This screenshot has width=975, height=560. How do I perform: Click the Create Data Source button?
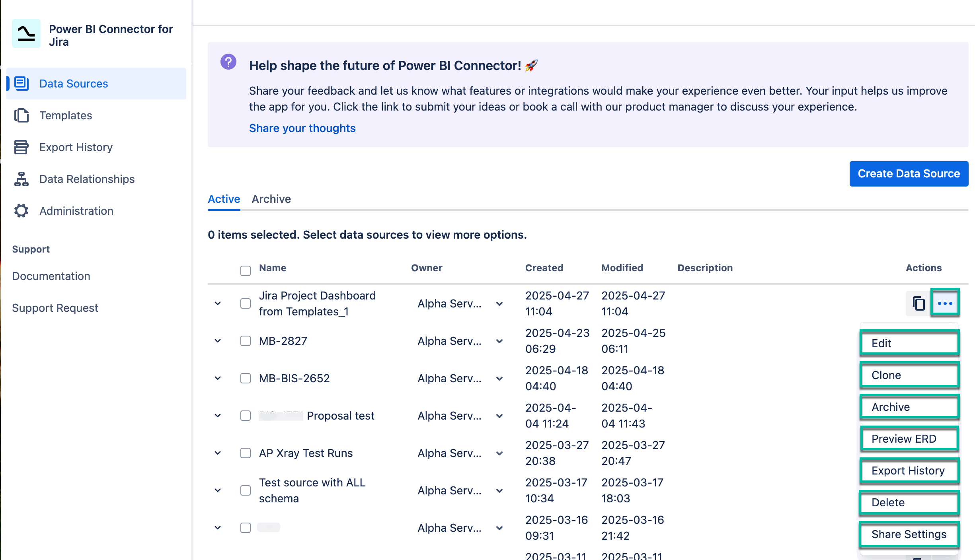[x=909, y=174]
